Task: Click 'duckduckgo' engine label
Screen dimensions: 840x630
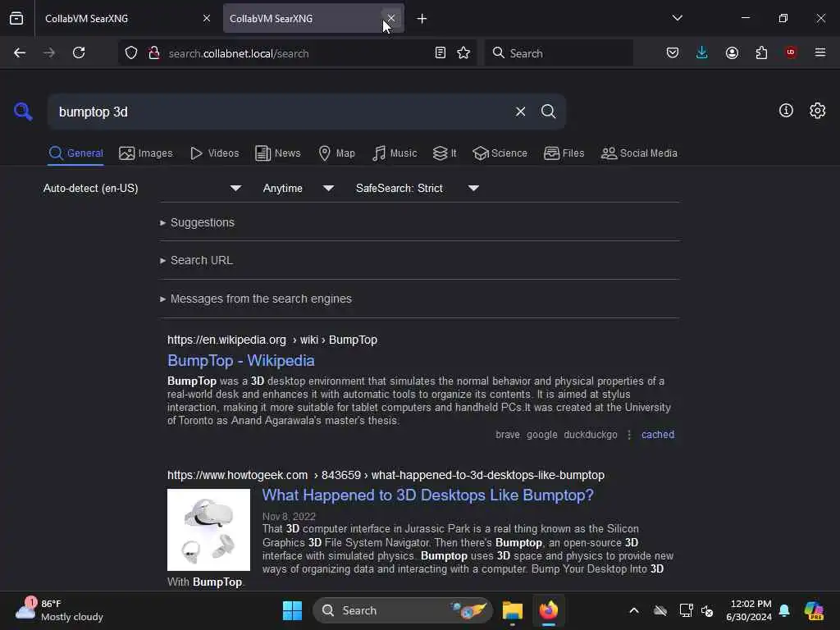Action: pos(591,435)
